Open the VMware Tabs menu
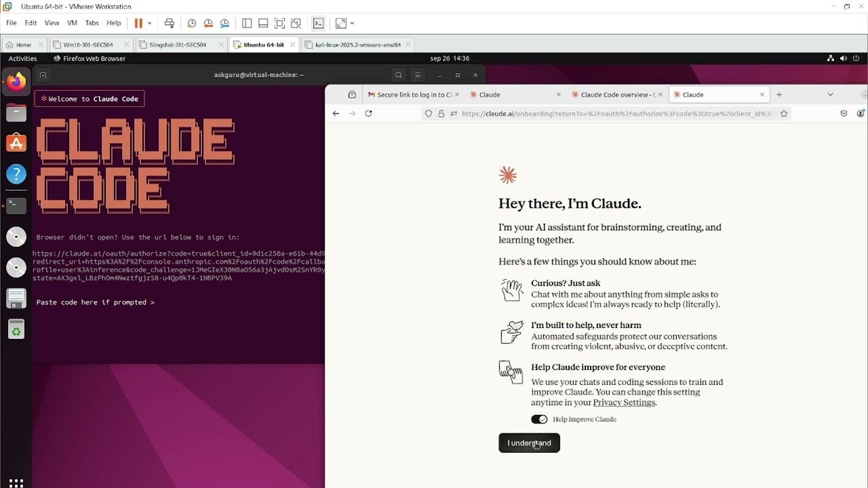 (x=92, y=23)
